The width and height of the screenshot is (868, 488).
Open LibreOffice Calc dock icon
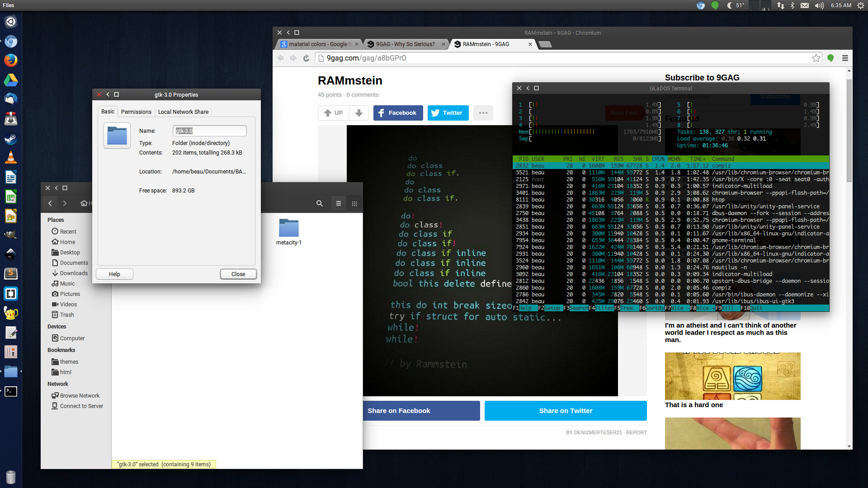[11, 197]
